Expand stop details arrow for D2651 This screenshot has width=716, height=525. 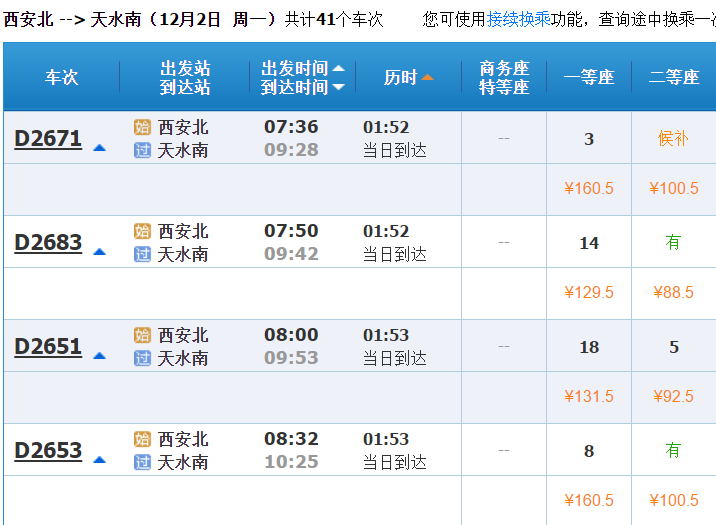point(99,356)
